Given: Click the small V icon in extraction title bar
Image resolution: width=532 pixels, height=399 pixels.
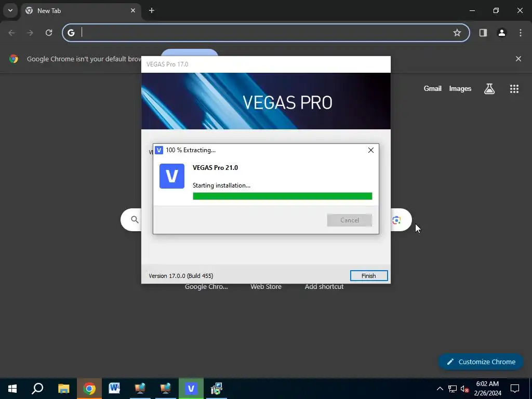Looking at the screenshot, I should pos(159,150).
